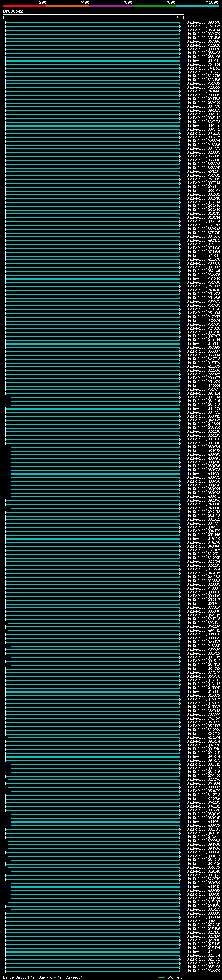Select the label UniRef100_Q9XJ58
The width and height of the screenshot is (222, 980).
[x=203, y=512]
